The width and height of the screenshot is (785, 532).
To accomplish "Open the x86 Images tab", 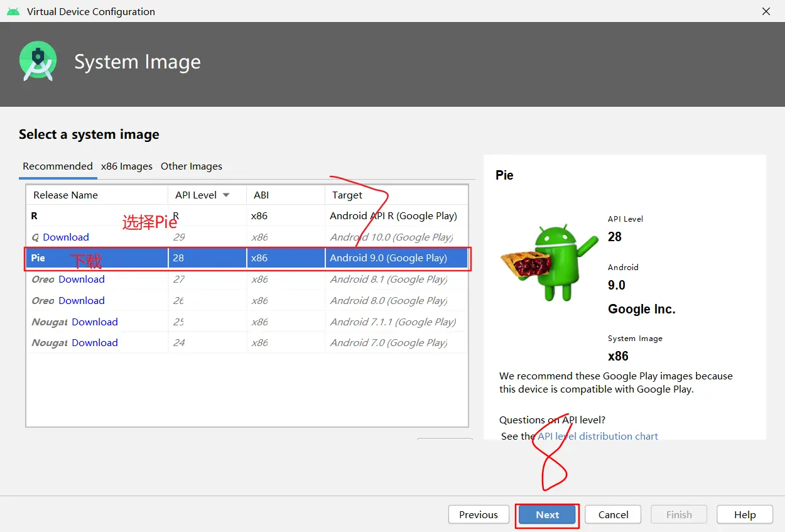I will 127,166.
